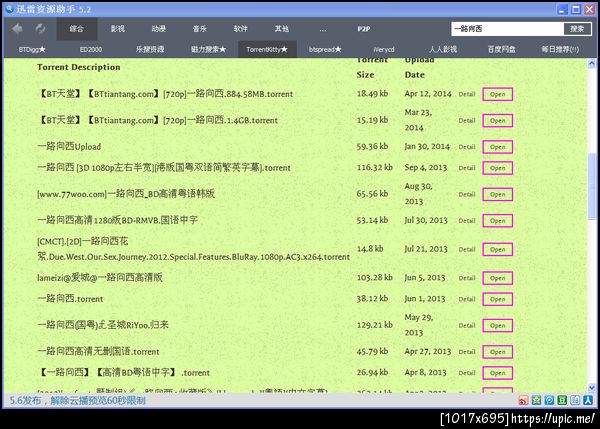Select the 百度网盘 source
The image size is (600, 429).
pyautogui.click(x=501, y=49)
